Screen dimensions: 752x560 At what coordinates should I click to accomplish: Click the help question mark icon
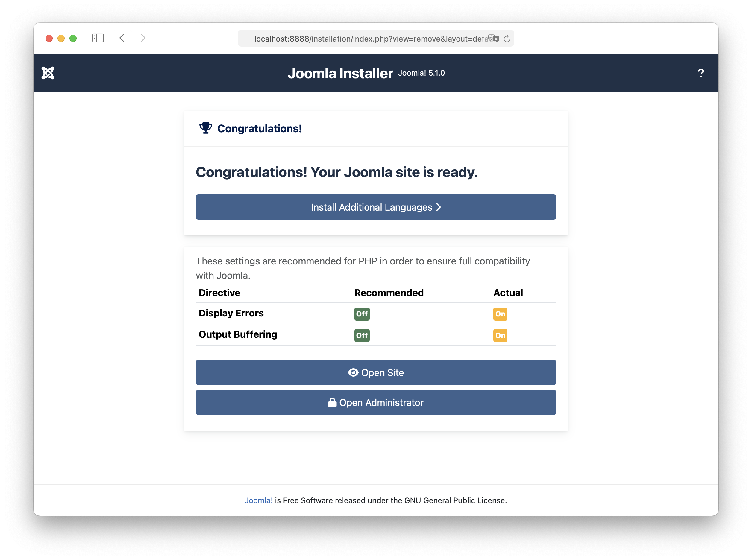pyautogui.click(x=701, y=72)
